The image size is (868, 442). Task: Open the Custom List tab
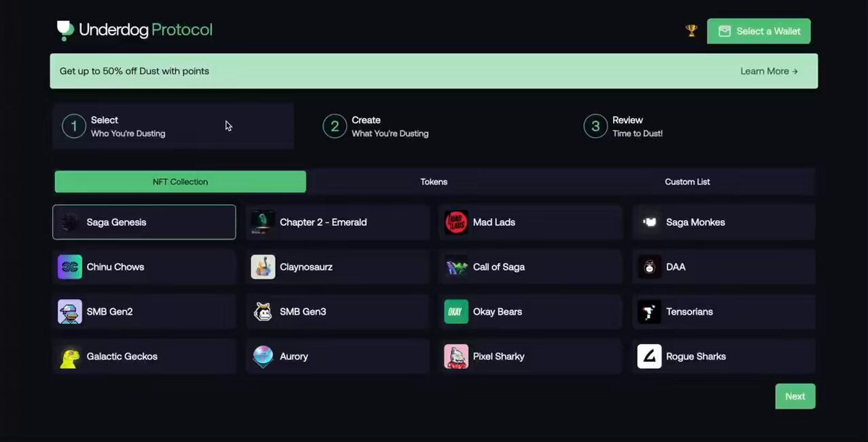click(x=687, y=182)
